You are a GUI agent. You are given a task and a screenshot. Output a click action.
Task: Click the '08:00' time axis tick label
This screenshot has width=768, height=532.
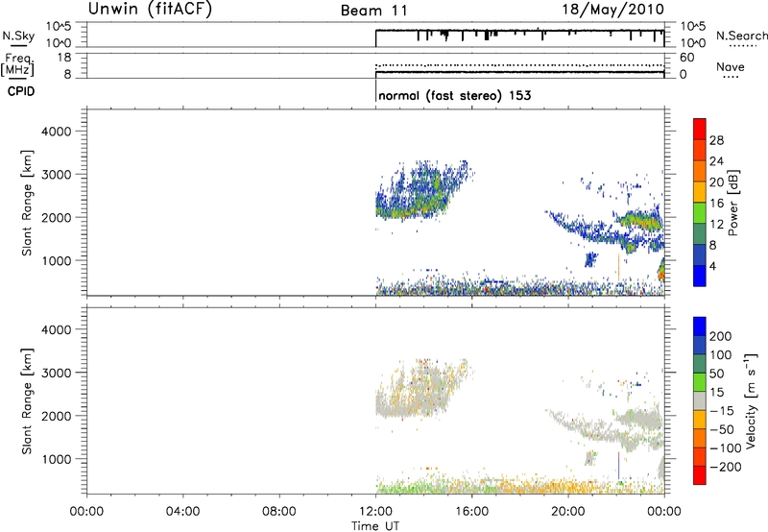278,512
